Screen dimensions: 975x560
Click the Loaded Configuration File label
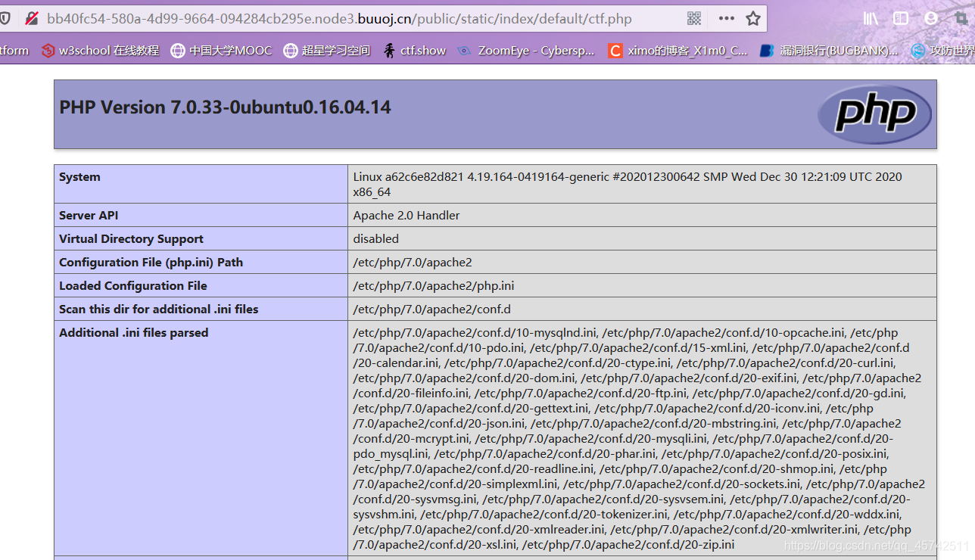pos(133,286)
